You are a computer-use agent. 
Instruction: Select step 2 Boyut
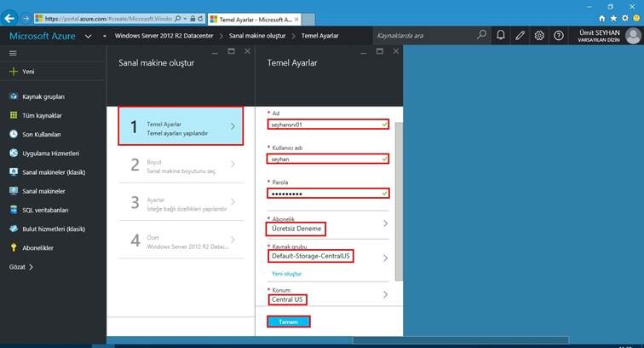[181, 165]
